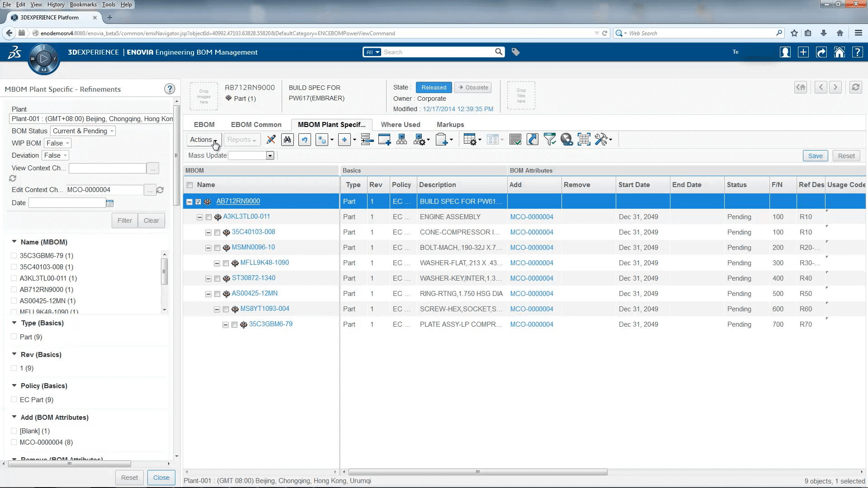The height and width of the screenshot is (488, 868).
Task: Click the remove row indent icon
Action: click(367, 140)
